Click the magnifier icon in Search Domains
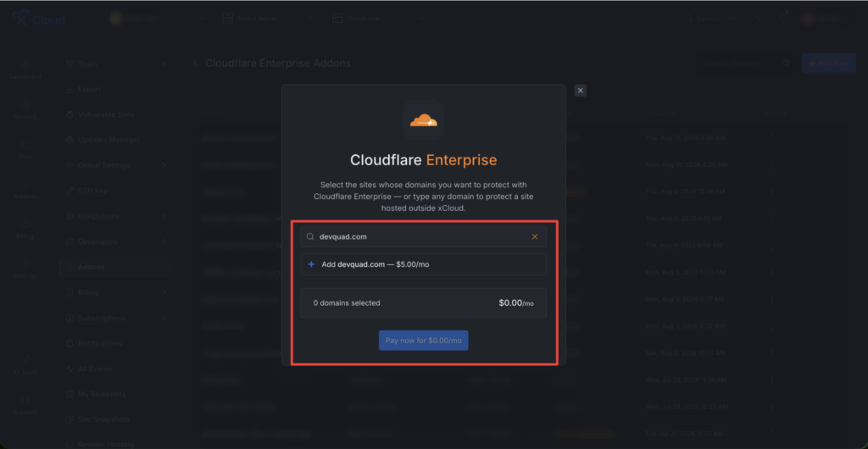 [x=786, y=63]
